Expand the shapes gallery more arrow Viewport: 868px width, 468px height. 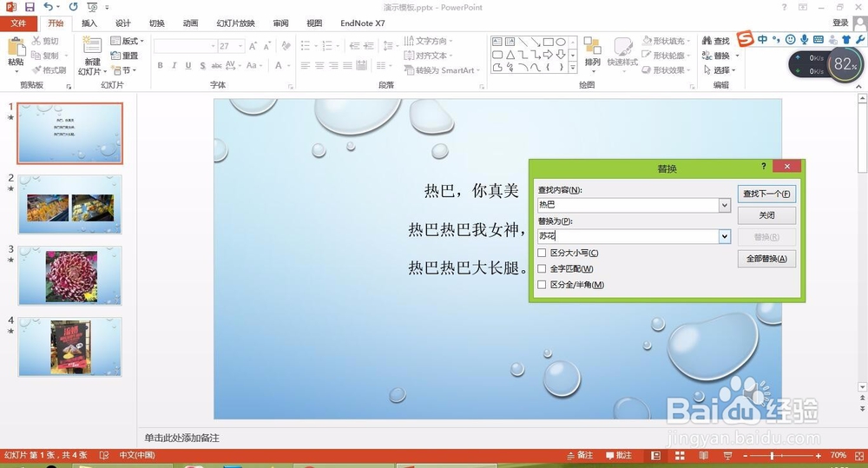point(573,68)
